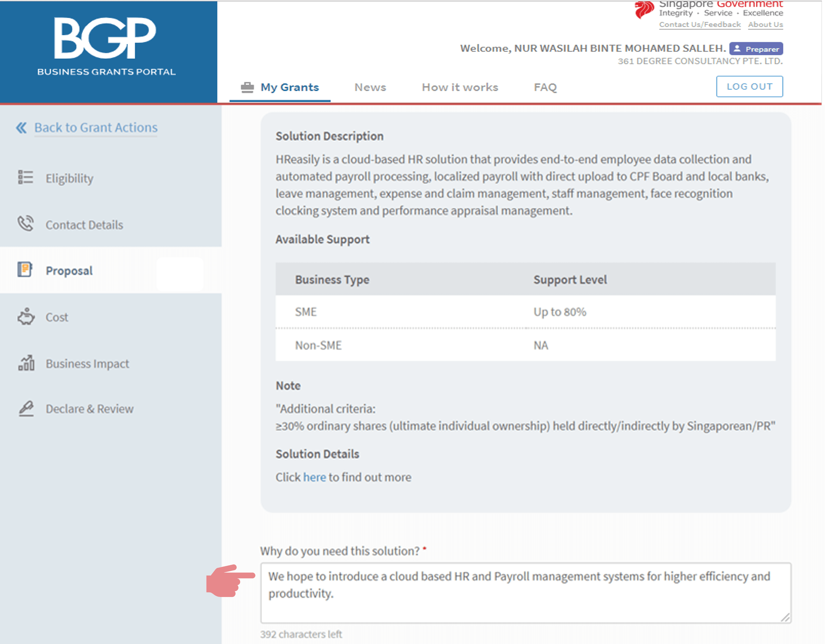Click the Cost piggy bank icon
Screen dimensions: 825x644
[26, 317]
